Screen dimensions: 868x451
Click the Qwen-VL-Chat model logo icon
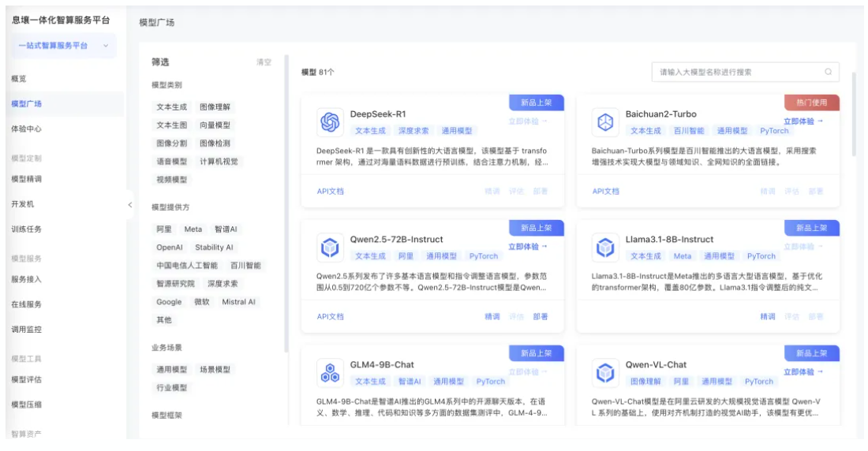[605, 372]
